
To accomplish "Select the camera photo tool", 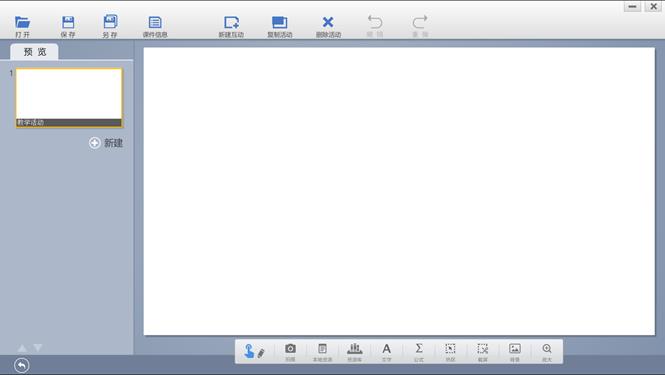I will [x=290, y=352].
